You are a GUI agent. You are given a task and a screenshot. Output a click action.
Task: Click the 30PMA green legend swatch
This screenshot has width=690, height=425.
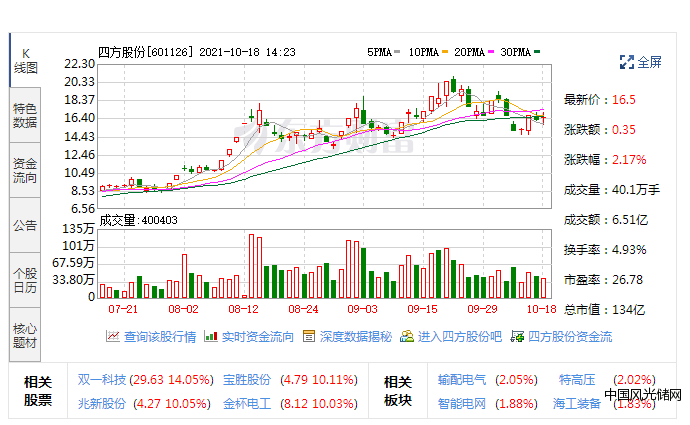click(537, 52)
